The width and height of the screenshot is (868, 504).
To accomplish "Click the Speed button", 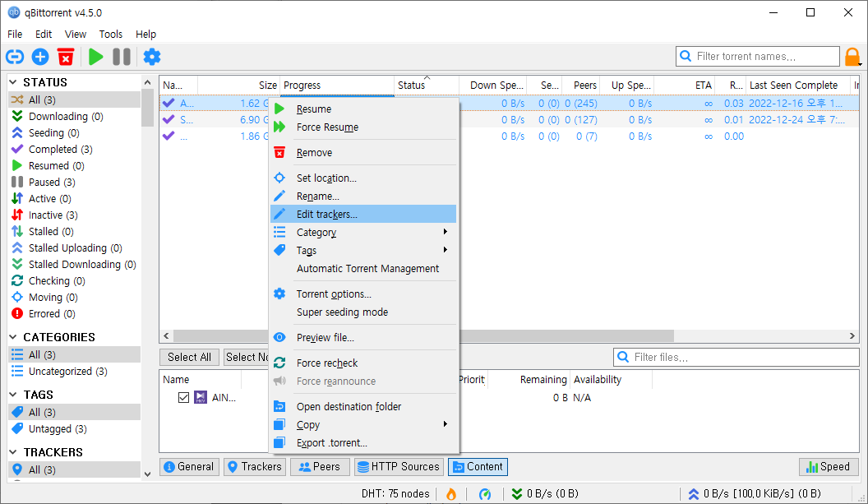I will [829, 467].
